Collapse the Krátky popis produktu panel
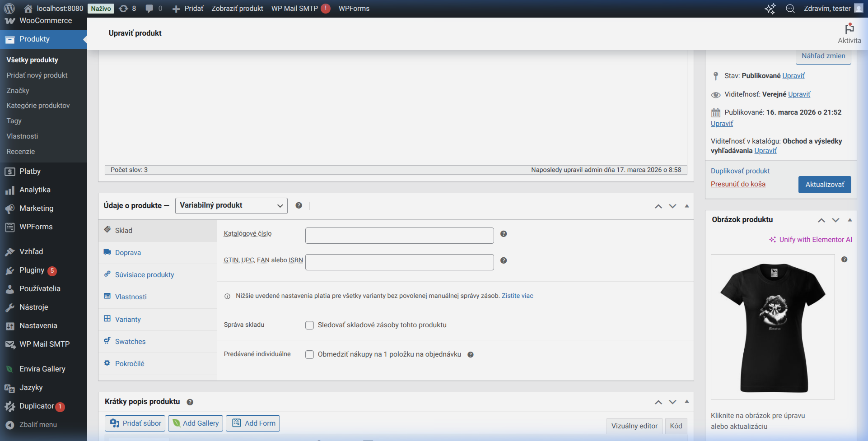 click(x=686, y=402)
